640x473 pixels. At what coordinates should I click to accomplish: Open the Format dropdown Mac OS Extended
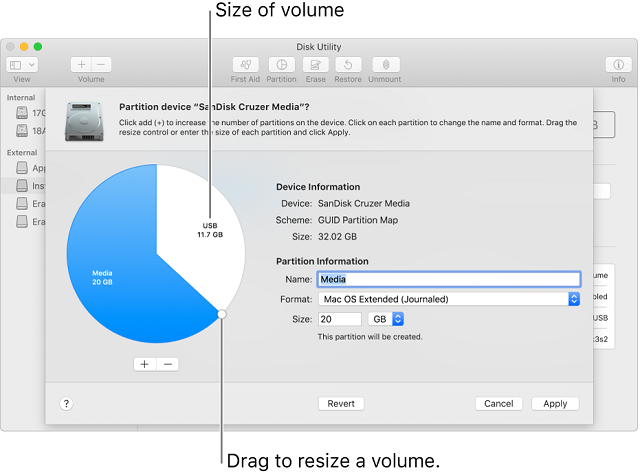tap(449, 299)
